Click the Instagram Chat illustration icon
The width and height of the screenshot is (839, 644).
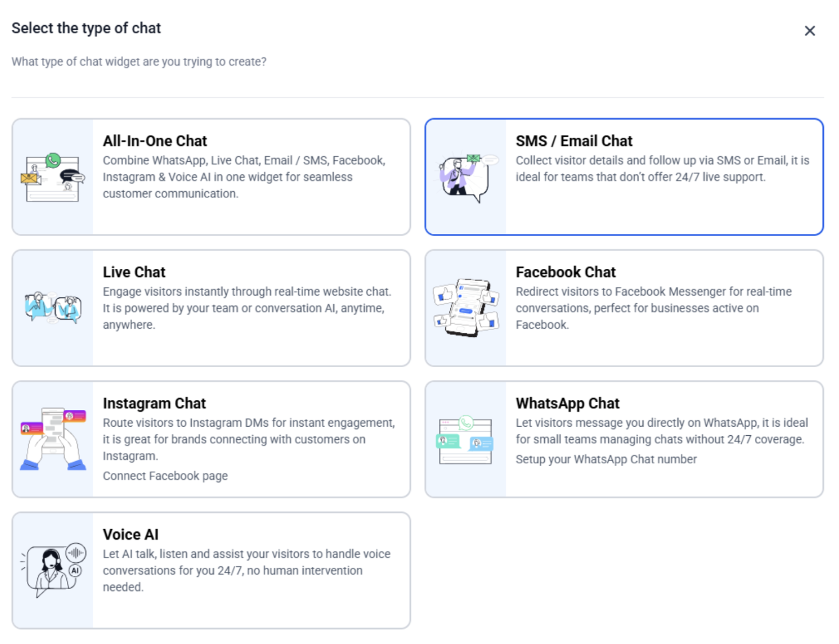pos(53,439)
